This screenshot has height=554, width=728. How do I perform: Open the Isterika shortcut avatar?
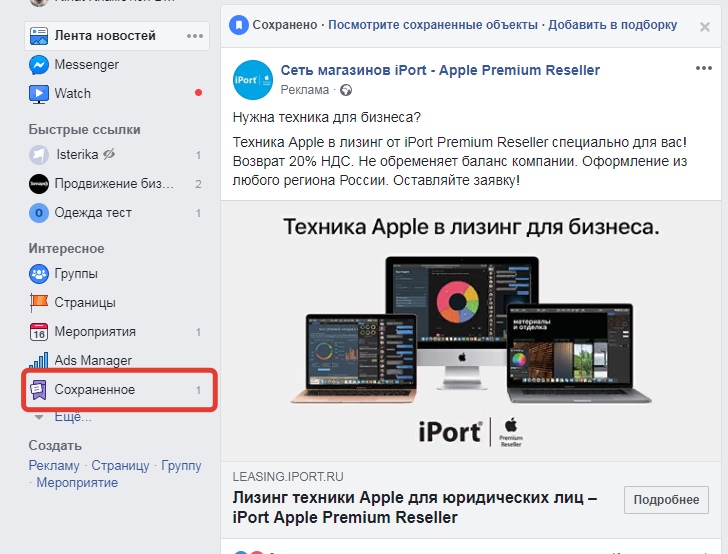[x=39, y=155]
